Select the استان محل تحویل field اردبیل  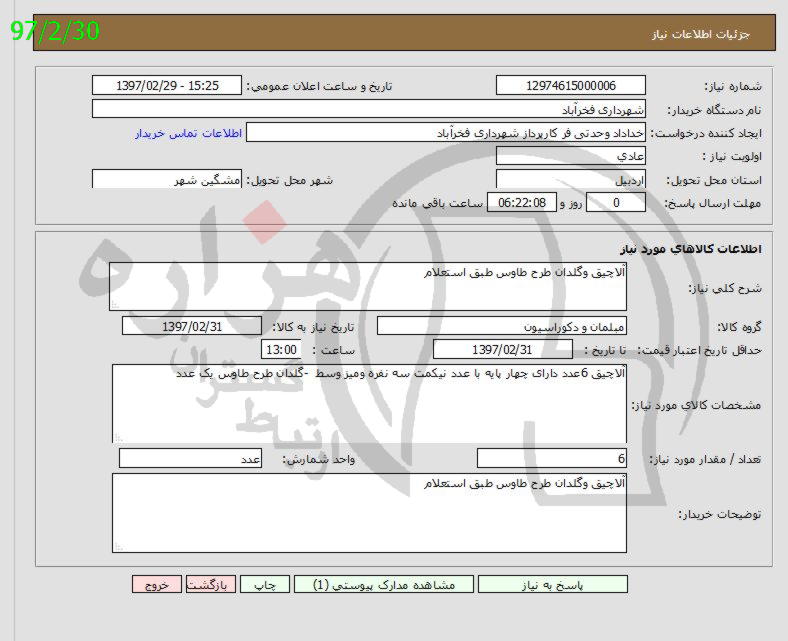tap(570, 180)
